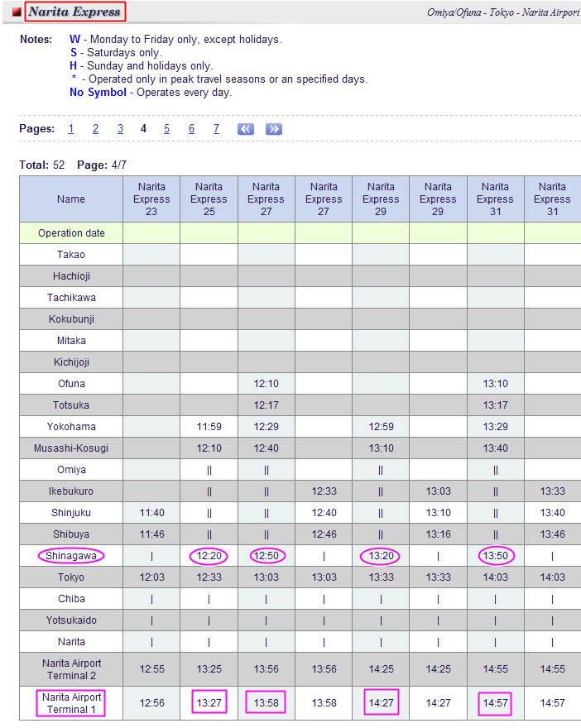Image resolution: width=581 pixels, height=728 pixels.
Task: Click the Kichijoji station row label
Action: 71,362
